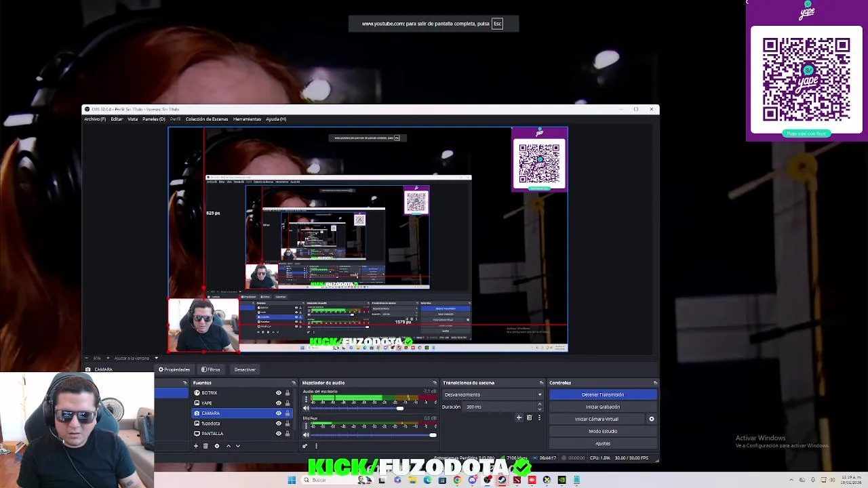Toggle lock on YAPE source
The width and height of the screenshot is (868, 488).
click(288, 403)
